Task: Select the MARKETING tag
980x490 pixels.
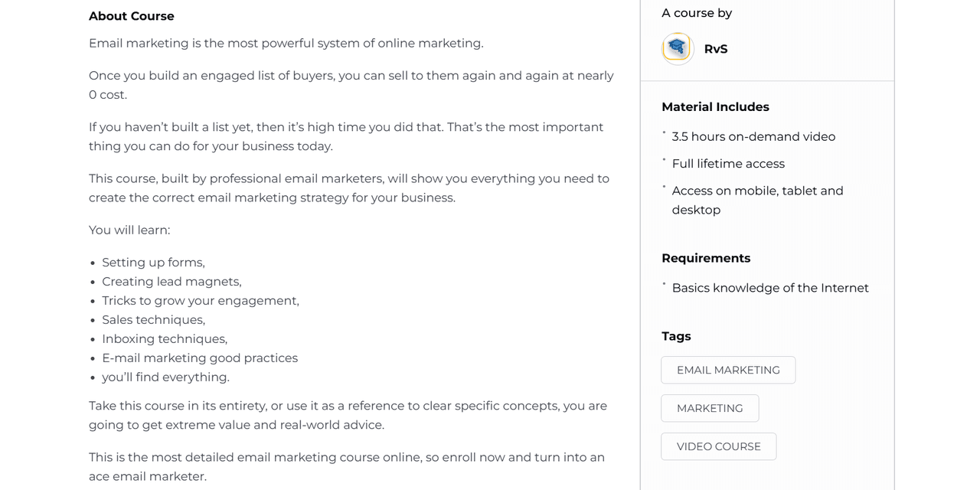Action: 710,408
